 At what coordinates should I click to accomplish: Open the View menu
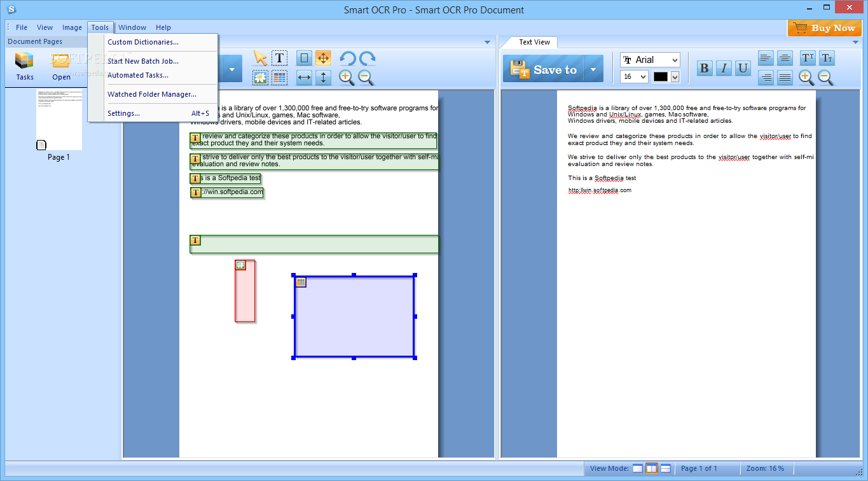pos(45,27)
